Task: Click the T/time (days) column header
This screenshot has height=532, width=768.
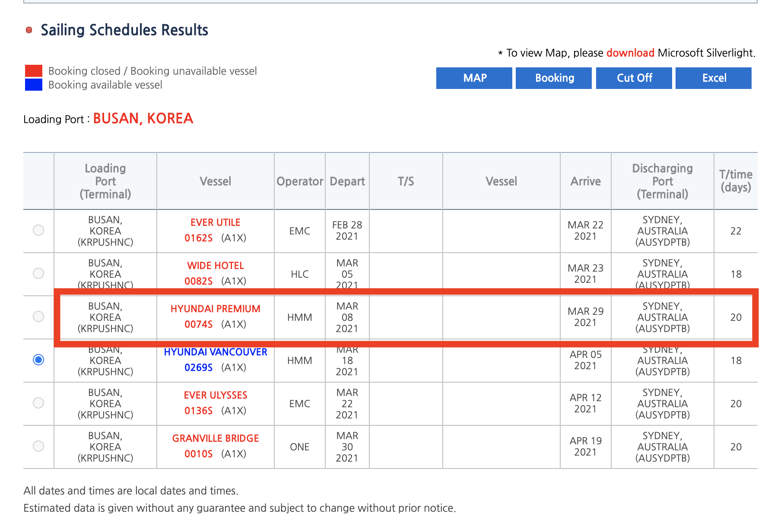Action: pos(736,181)
